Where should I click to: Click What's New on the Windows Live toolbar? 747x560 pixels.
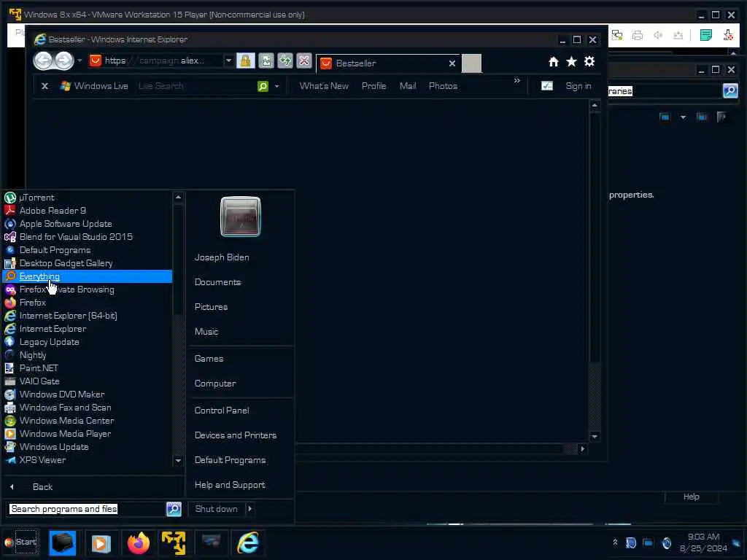(324, 86)
